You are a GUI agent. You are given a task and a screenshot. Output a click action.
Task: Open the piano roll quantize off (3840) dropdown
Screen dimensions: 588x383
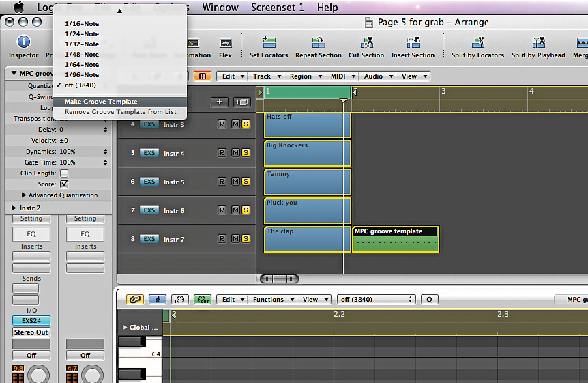click(377, 299)
